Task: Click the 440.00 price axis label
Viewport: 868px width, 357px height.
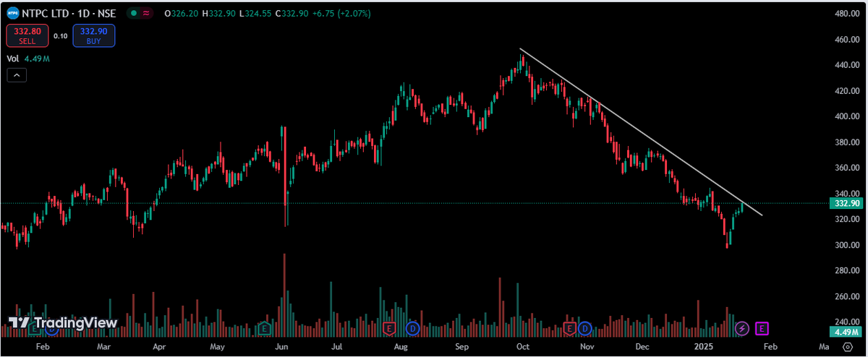Action: click(x=846, y=65)
